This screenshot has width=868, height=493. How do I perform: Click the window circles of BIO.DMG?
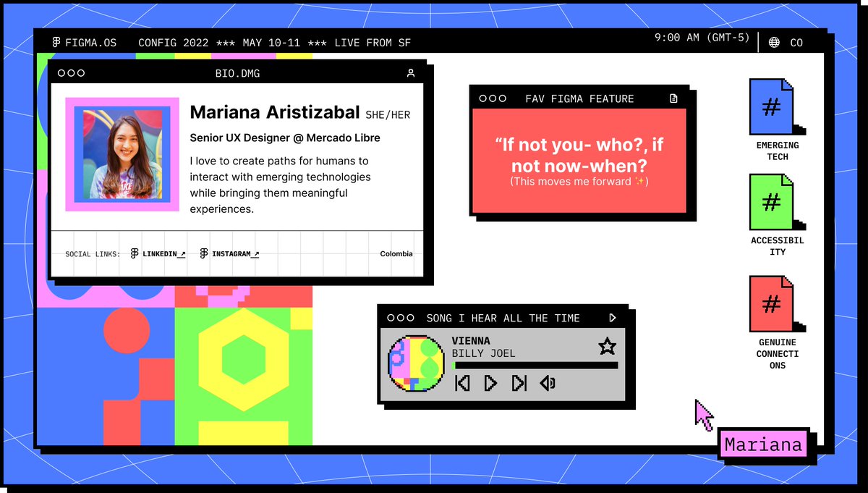pos(71,73)
